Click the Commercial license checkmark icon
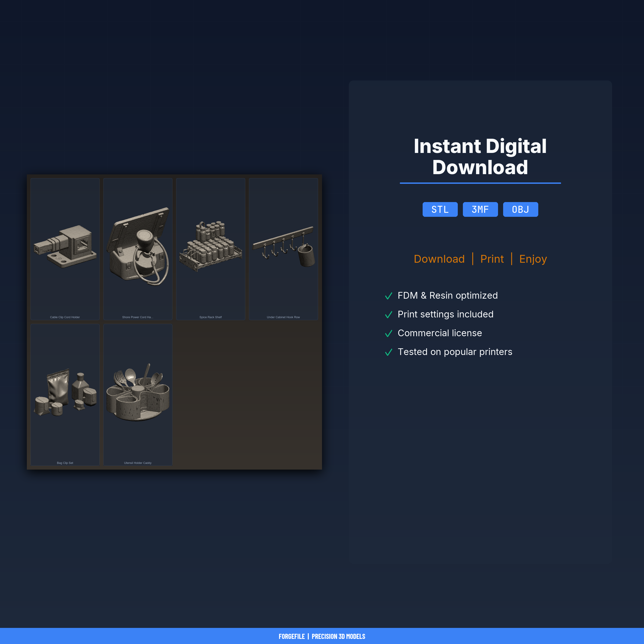The width and height of the screenshot is (644, 644). point(388,333)
